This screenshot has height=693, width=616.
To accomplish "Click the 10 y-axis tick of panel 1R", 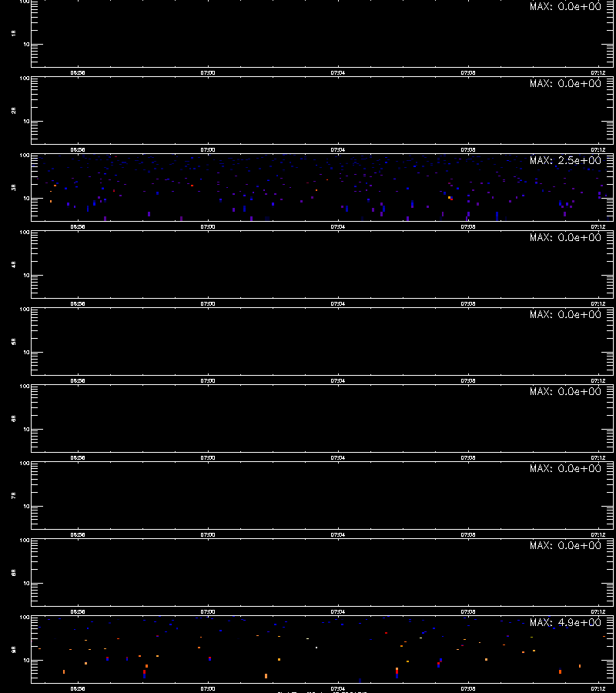I will click(x=26, y=44).
